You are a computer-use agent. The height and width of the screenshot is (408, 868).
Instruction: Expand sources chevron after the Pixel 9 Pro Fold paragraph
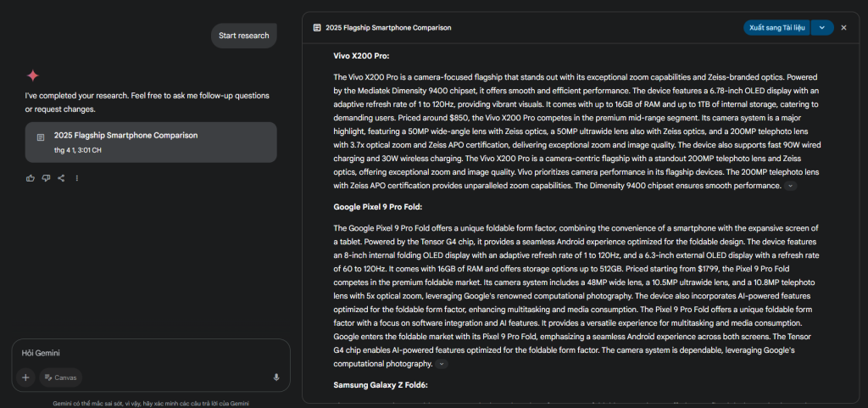pos(441,364)
